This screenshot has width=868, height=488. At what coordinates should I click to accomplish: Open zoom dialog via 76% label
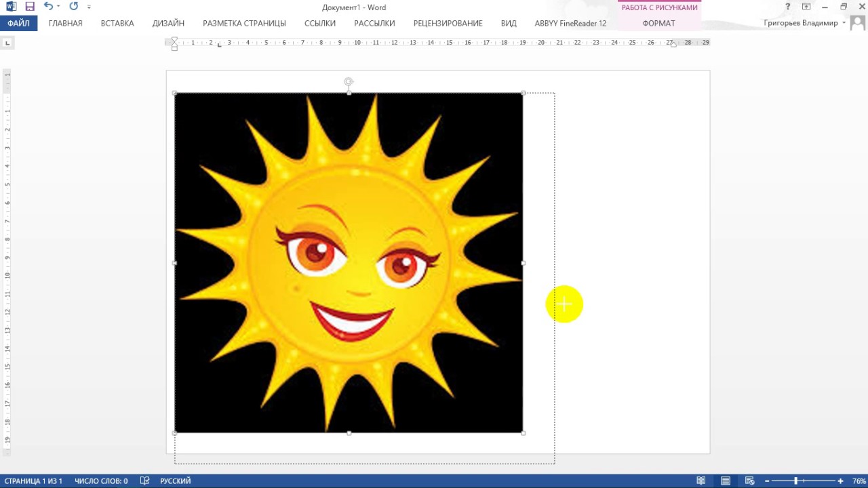coord(859,481)
